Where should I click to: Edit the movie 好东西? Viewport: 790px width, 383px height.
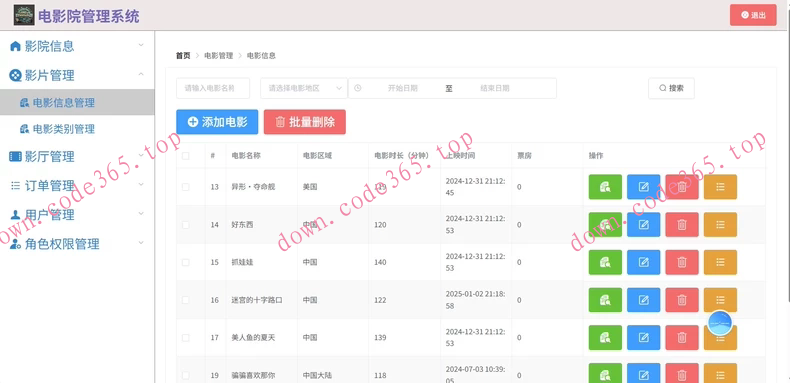[643, 225]
